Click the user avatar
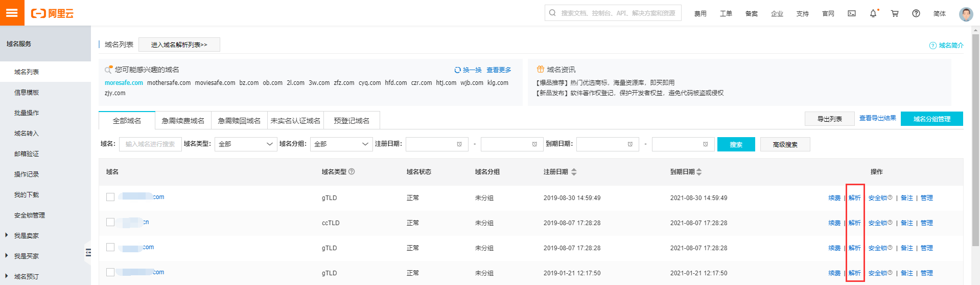Image resolution: width=980 pixels, height=285 pixels. tap(966, 14)
